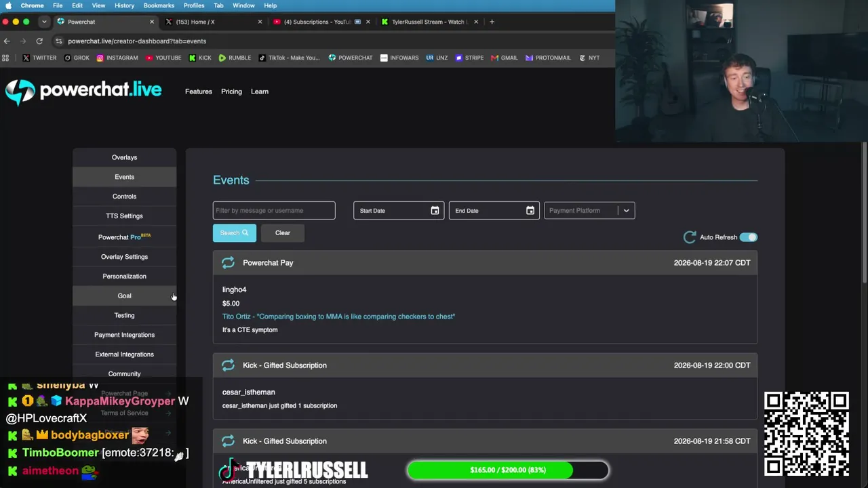Go back to the previous page
The image size is (868, 488).
pos(7,41)
